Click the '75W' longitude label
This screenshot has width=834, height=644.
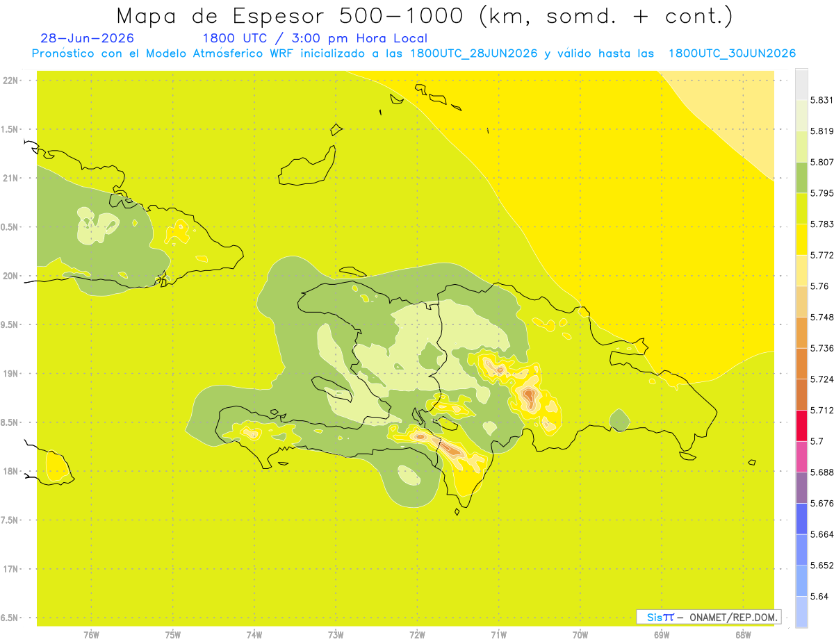pos(172,634)
